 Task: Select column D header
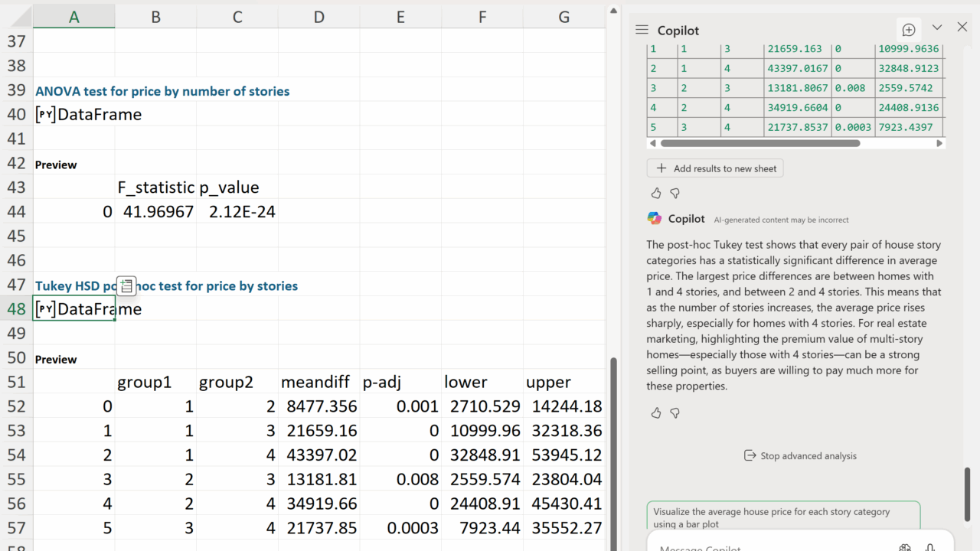[x=318, y=17]
